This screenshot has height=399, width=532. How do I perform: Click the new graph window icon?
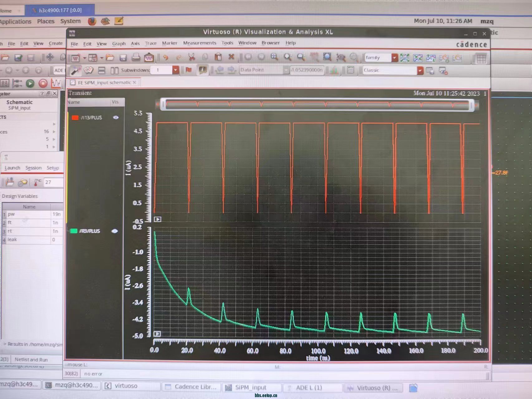[x=75, y=58]
